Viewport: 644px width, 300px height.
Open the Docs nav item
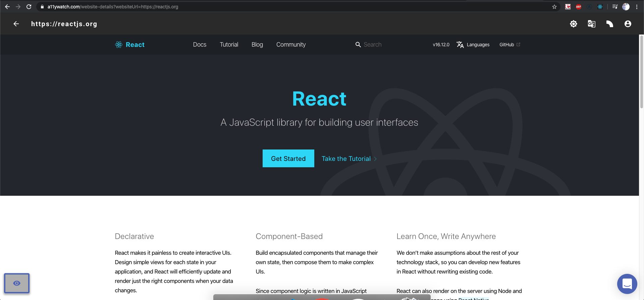[200, 45]
